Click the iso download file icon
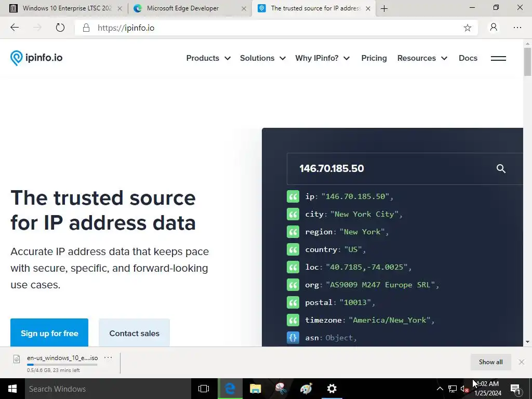The height and width of the screenshot is (399, 532). click(x=16, y=358)
